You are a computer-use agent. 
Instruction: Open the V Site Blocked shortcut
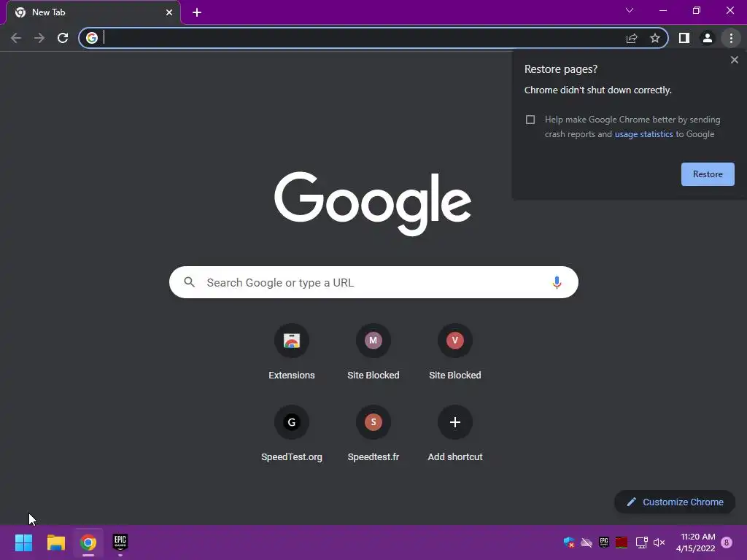coord(455,352)
